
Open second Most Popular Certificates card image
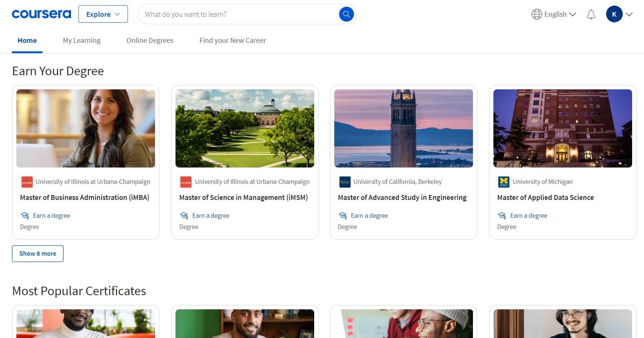point(245,323)
